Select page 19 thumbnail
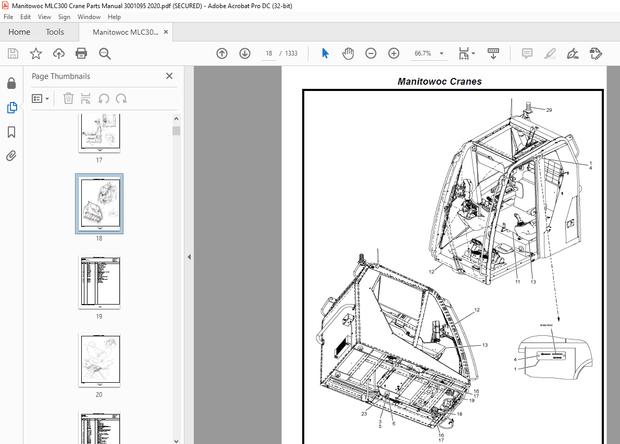Viewport: 620px width, 444px height. 99,282
